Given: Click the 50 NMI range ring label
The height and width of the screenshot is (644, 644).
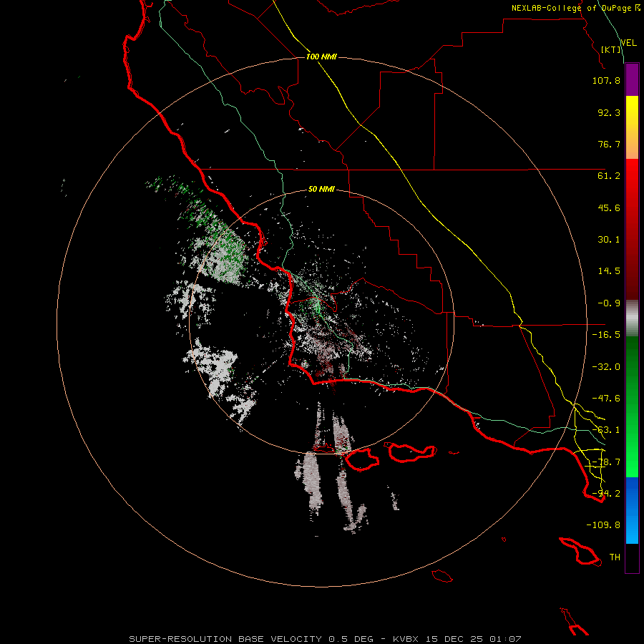Looking at the screenshot, I should coord(321,189).
